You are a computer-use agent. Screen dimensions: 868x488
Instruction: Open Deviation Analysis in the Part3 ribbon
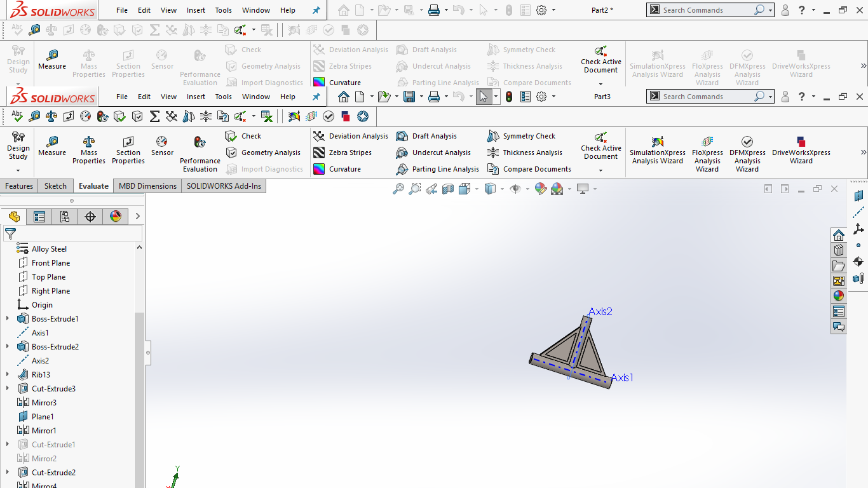[351, 136]
